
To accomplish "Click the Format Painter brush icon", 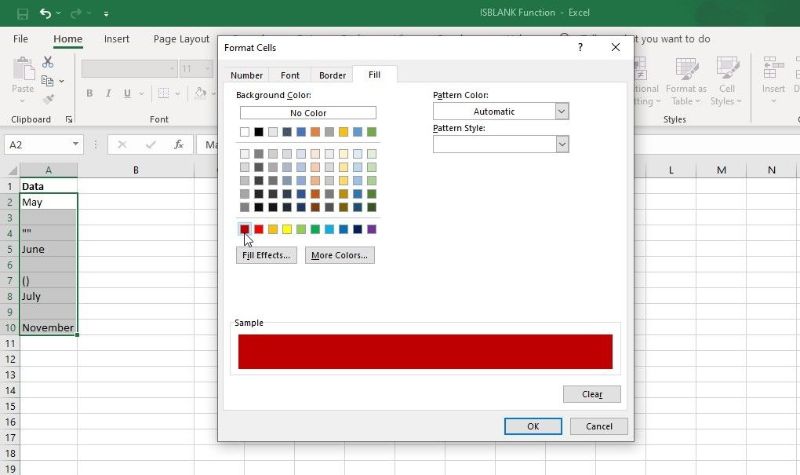I will pyautogui.click(x=47, y=99).
